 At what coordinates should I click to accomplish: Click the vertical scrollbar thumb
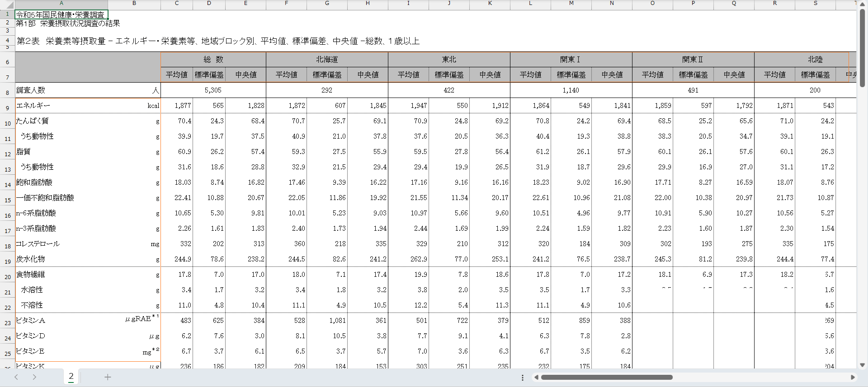coord(862,47)
